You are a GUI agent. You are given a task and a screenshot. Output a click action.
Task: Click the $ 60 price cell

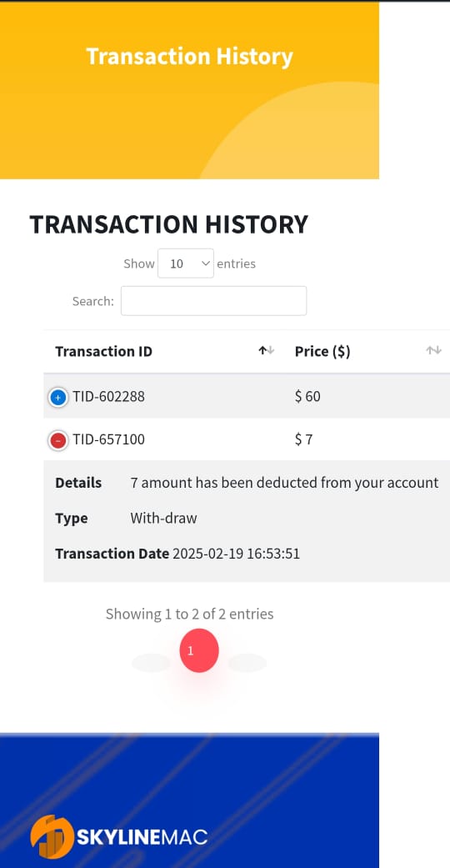coord(307,396)
